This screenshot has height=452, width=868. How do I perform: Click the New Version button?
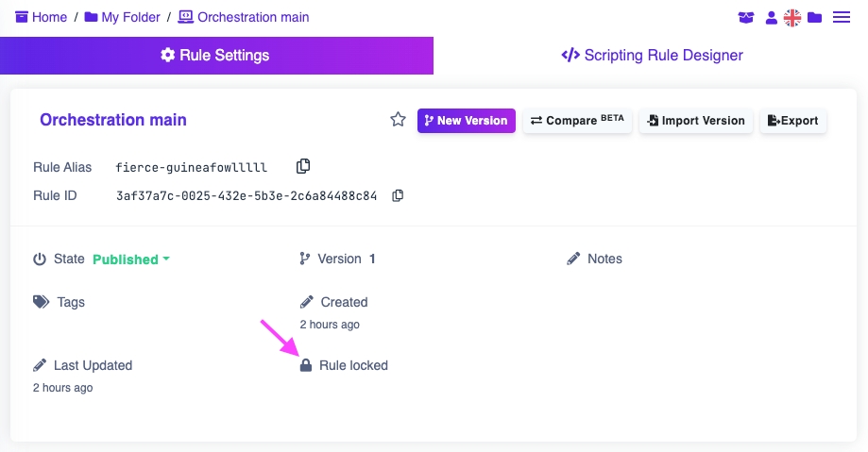[467, 121]
